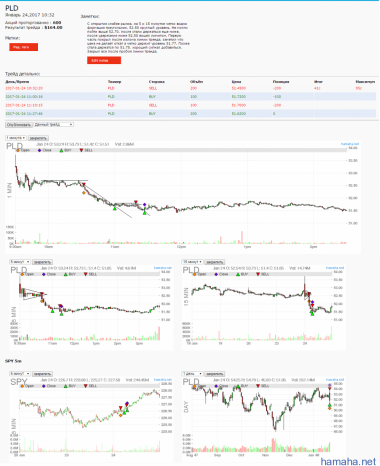Click закрепить above the 5-minute PLD chart
380x466 pixels.
[x=42, y=262]
